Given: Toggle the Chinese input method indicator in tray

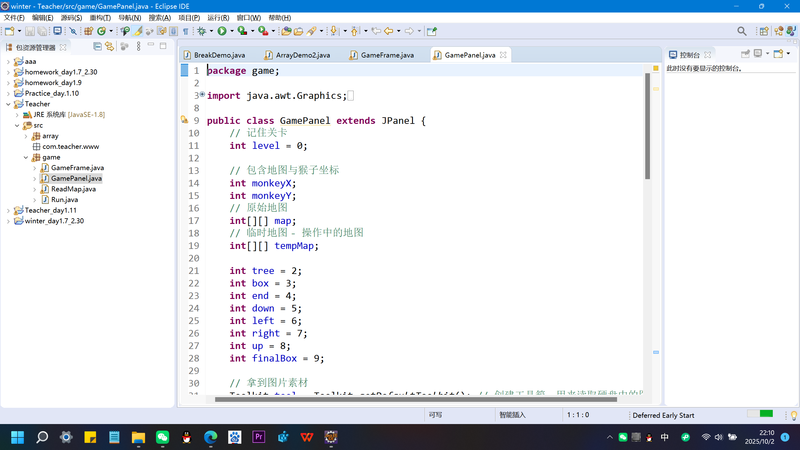Looking at the screenshot, I should [665, 437].
